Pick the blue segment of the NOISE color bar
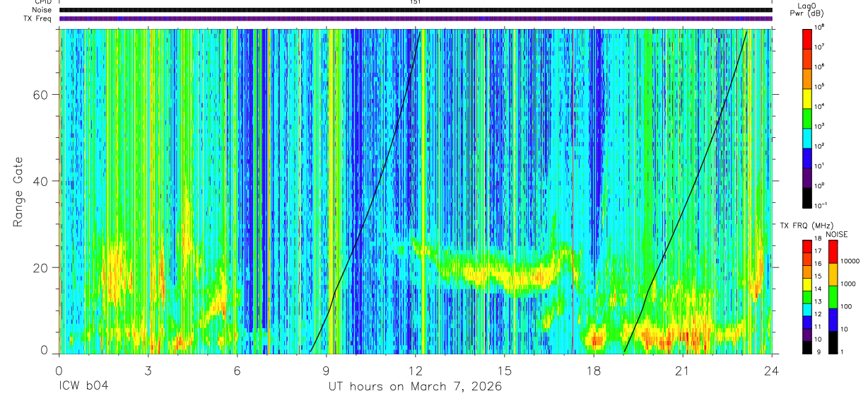 click(x=833, y=319)
